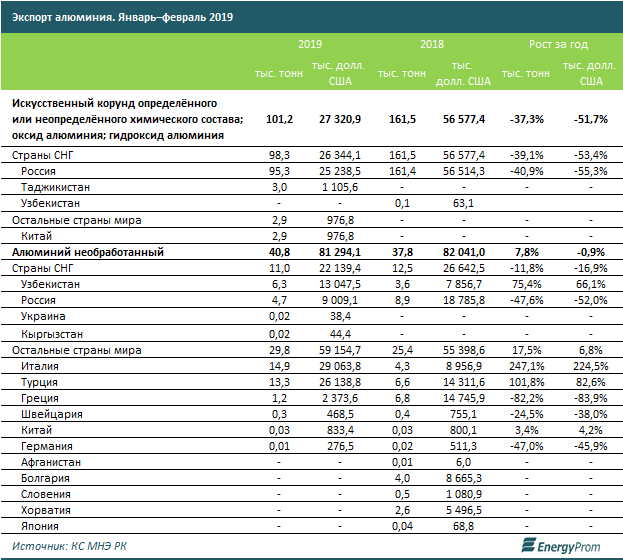Click the 247,1% growth value for Италия
This screenshot has width=623, height=560.
pyautogui.click(x=524, y=366)
